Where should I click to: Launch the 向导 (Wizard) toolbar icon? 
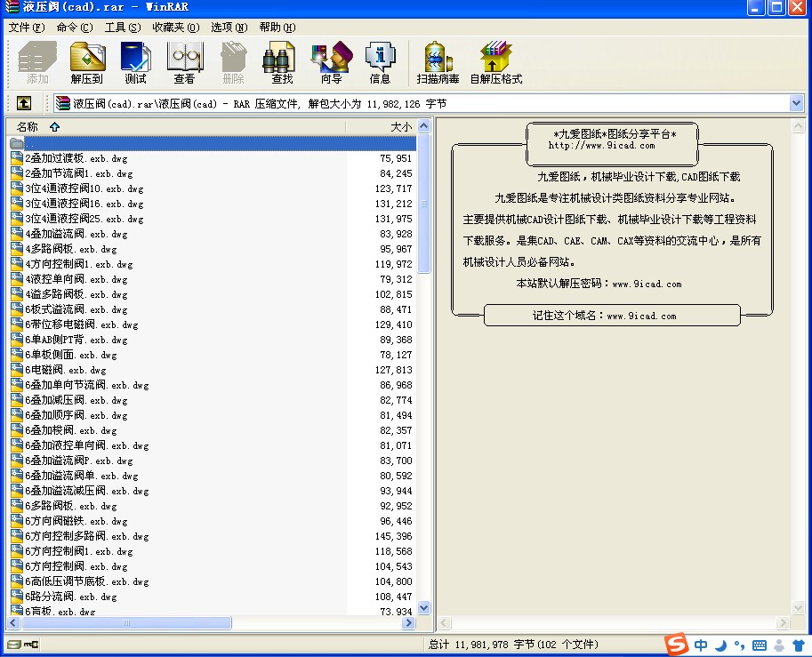331,63
